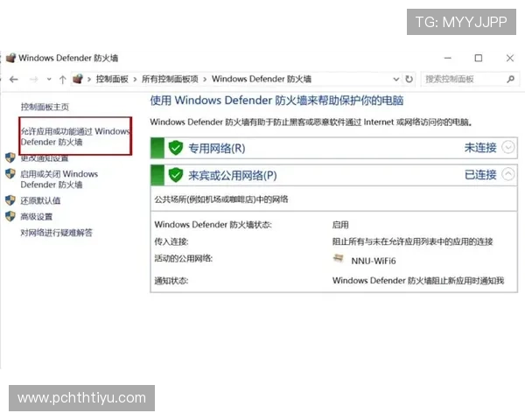The width and height of the screenshot is (525, 420).
Task: Open the 更改通知设置 link
Action: tap(45, 158)
